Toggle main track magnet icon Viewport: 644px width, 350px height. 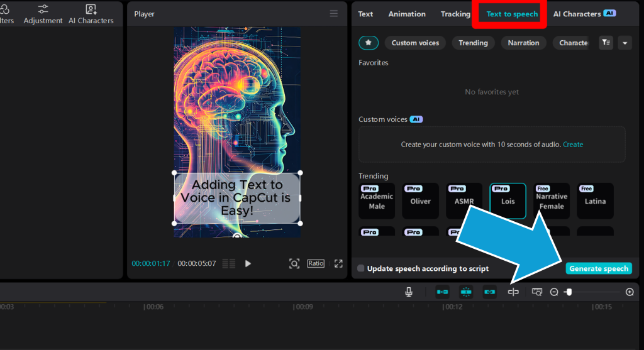click(442, 292)
